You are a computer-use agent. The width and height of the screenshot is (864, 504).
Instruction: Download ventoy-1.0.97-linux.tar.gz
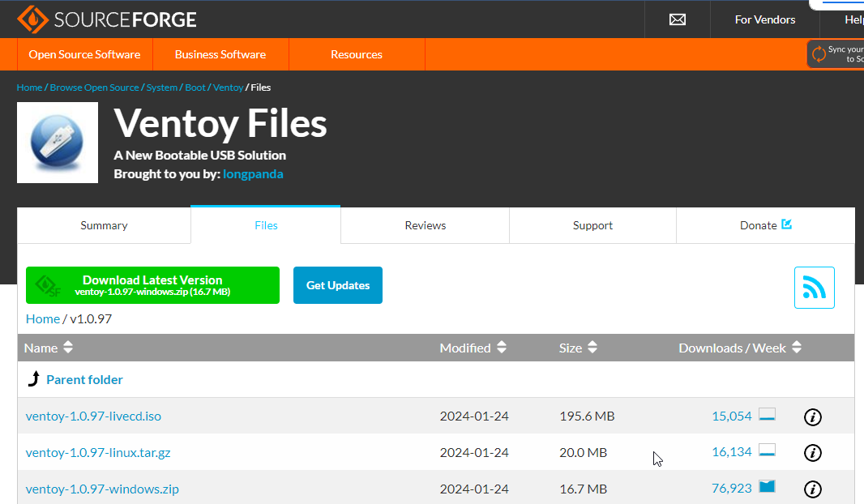[98, 452]
